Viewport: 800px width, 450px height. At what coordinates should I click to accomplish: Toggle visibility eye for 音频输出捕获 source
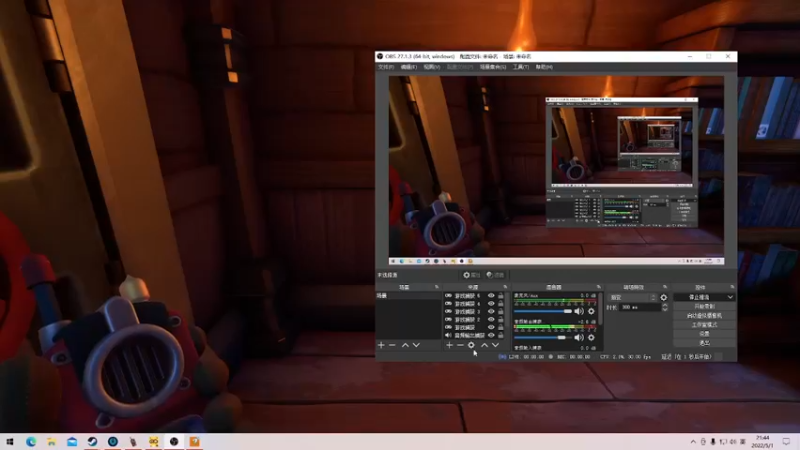pos(491,335)
